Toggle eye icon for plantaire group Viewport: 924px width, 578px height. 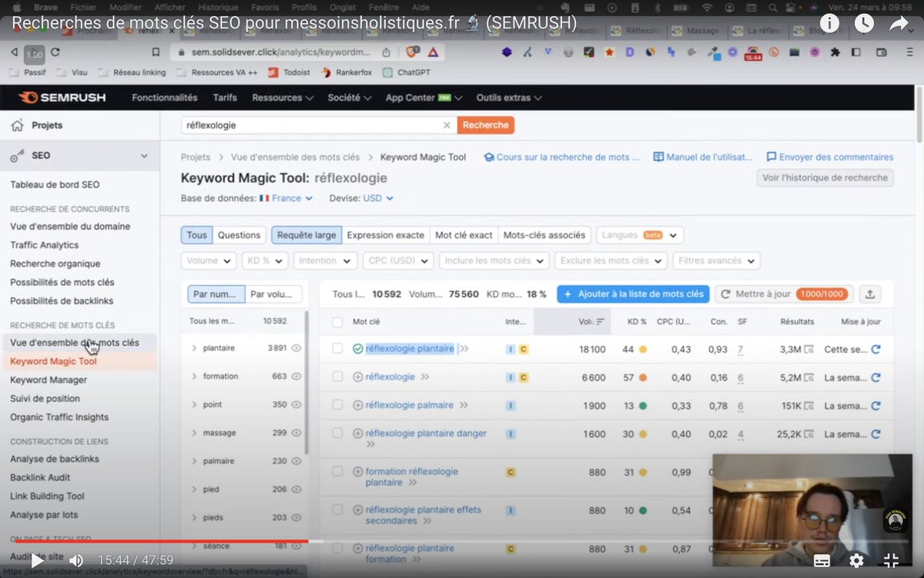[x=296, y=348]
